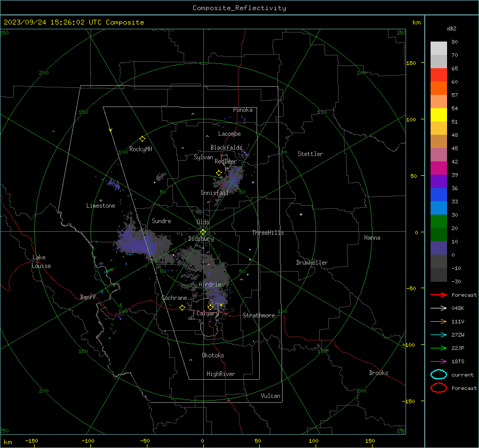Click the HighRiver label
Screen dimensions: 479x448
[221, 374]
